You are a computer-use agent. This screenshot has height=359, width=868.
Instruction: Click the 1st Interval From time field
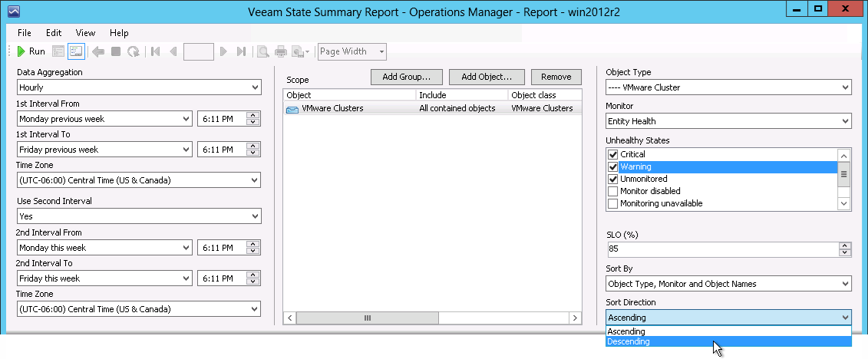pyautogui.click(x=222, y=118)
